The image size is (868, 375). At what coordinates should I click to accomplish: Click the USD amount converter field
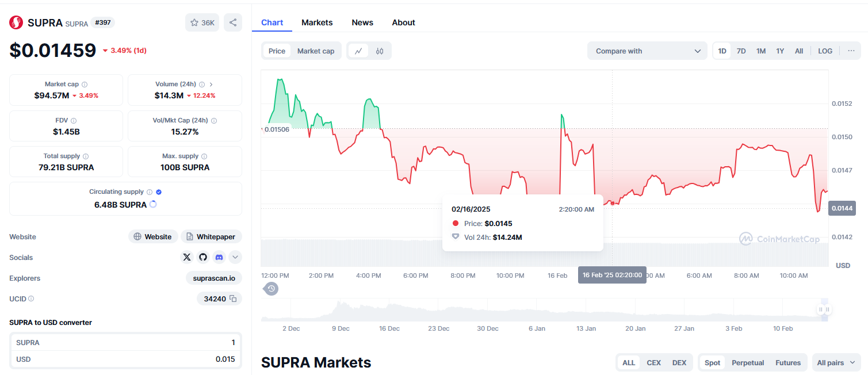pyautogui.click(x=125, y=359)
